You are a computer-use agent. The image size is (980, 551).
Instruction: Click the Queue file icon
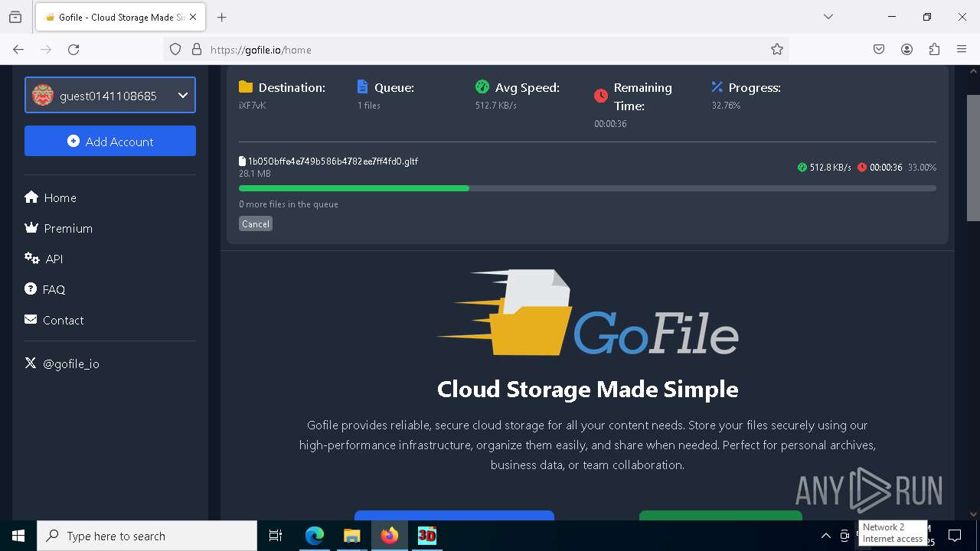(x=363, y=86)
